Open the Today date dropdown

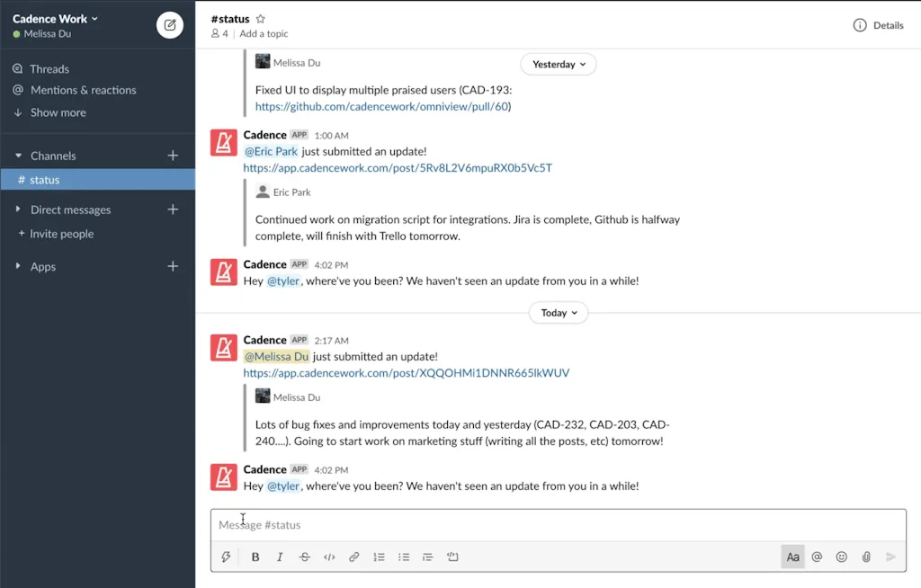[558, 312]
